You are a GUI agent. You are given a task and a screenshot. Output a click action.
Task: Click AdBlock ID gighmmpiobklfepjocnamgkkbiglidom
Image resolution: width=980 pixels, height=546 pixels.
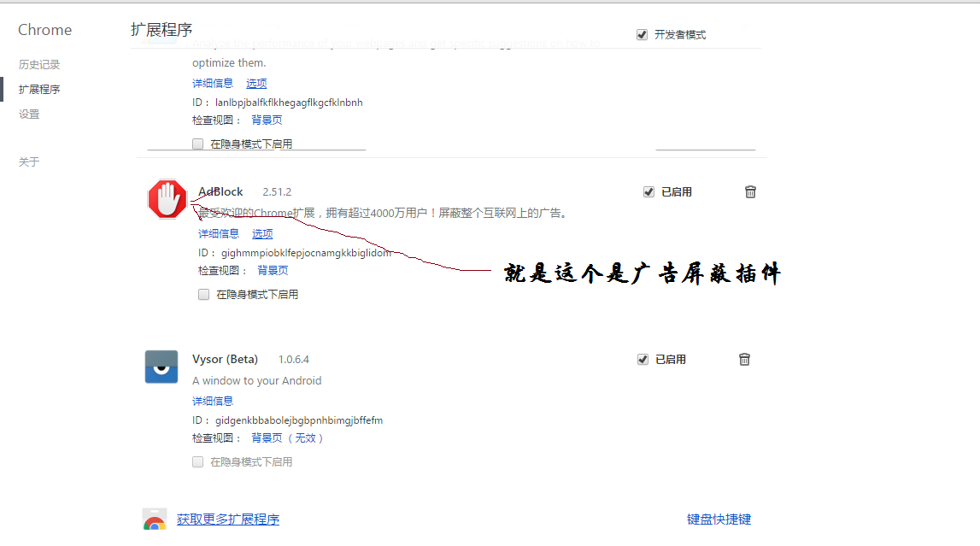click(x=306, y=253)
